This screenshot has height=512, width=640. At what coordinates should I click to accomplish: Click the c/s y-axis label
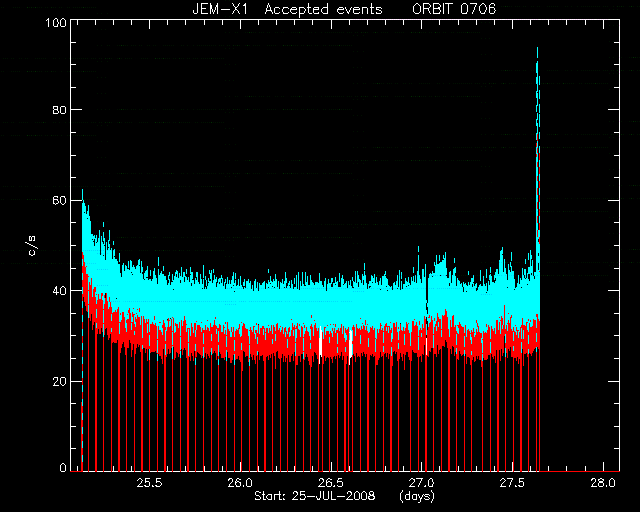coord(32,246)
